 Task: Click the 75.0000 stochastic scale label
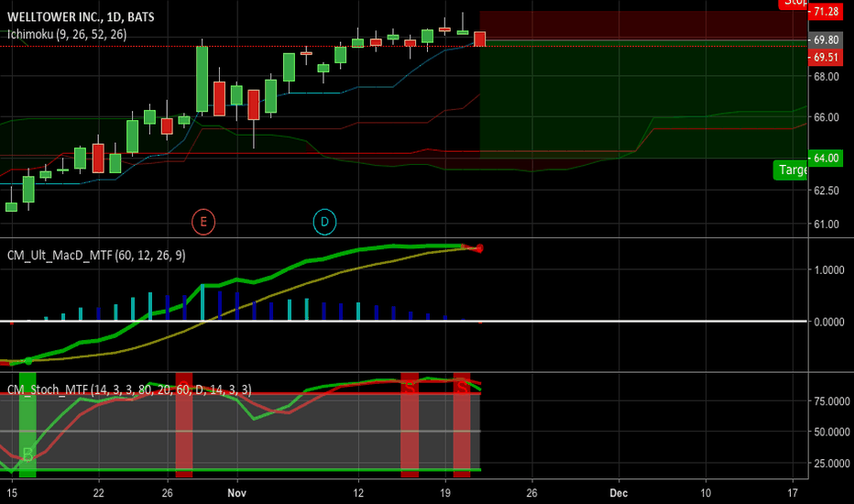[x=832, y=401]
